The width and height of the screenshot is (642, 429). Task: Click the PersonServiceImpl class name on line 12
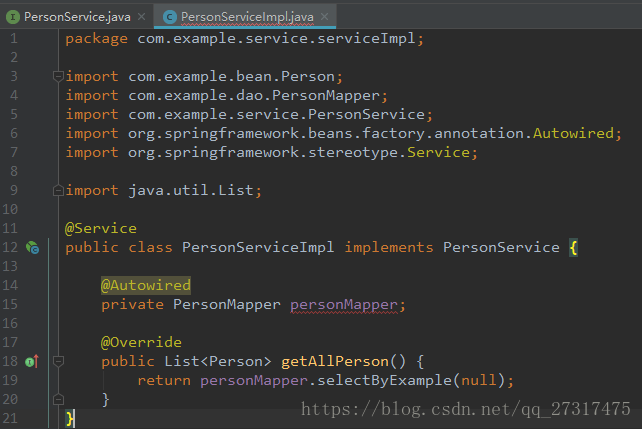coord(258,247)
